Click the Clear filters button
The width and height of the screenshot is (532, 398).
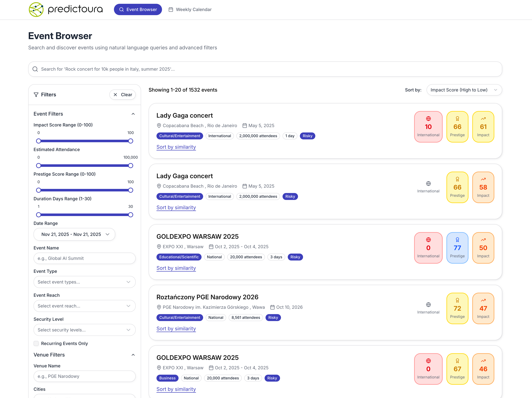(x=122, y=95)
